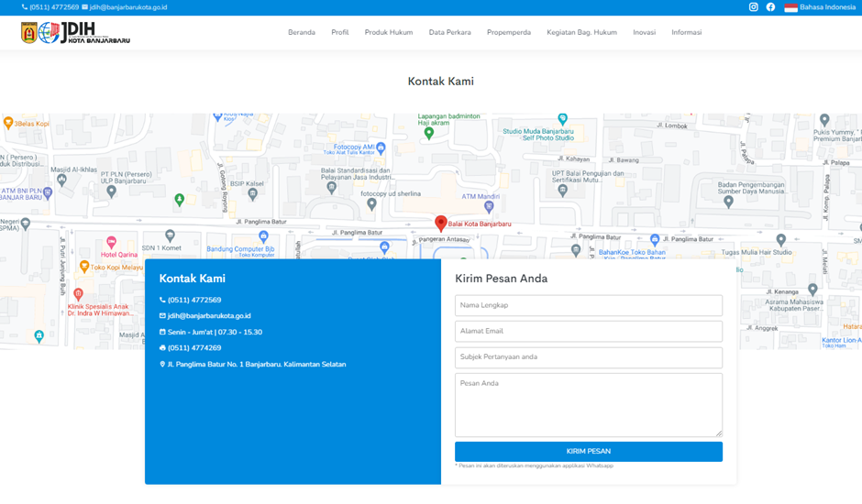Viewport: 862px width, 504px height.
Task: Click the Indonesian flag language icon
Action: click(x=790, y=7)
